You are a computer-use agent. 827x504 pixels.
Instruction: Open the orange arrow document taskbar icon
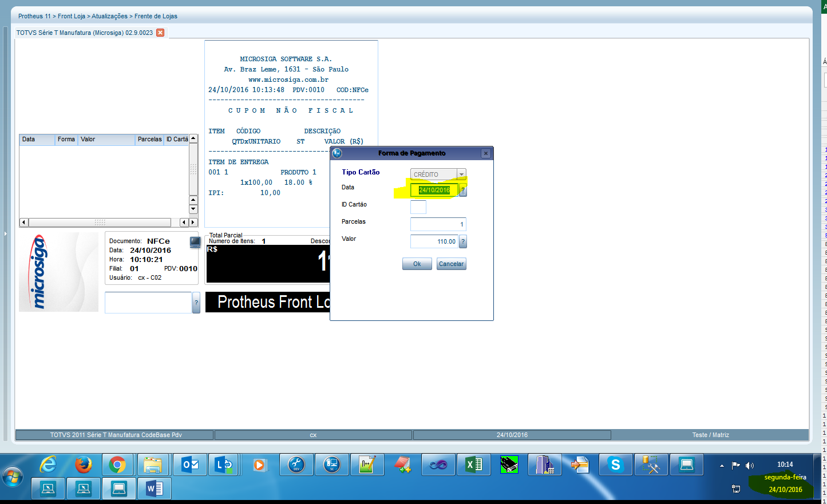[x=580, y=465]
